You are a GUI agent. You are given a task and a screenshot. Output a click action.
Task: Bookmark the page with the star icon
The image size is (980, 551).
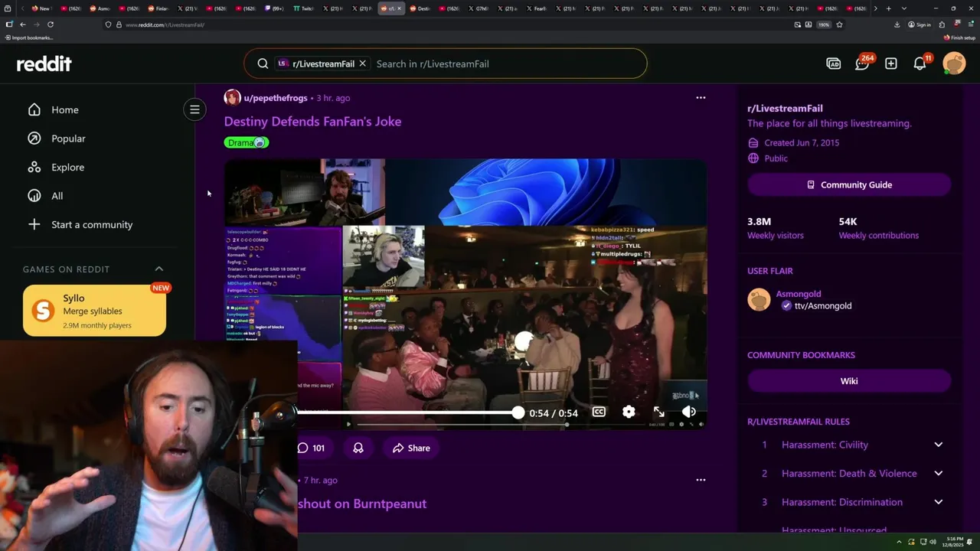pyautogui.click(x=839, y=24)
